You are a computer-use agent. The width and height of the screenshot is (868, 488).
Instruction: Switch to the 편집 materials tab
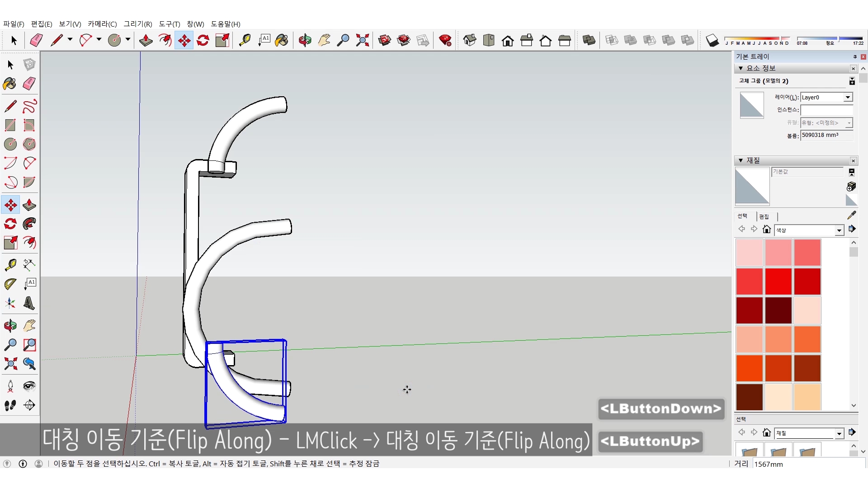coord(764,216)
